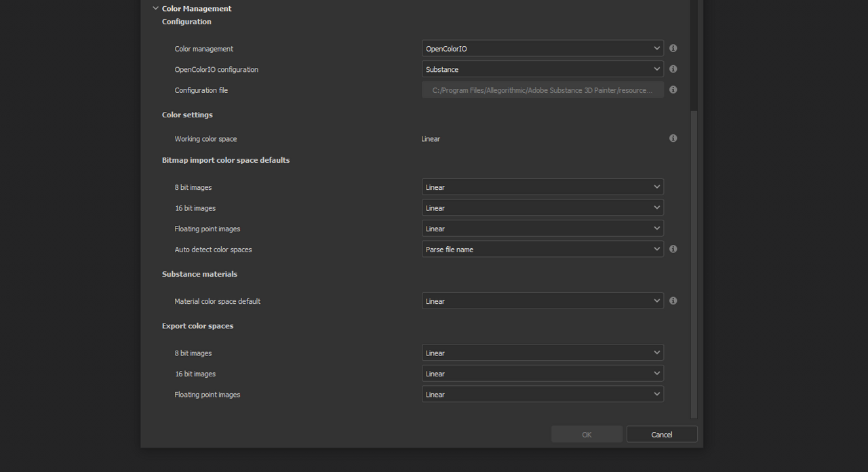Click the Substance materials heading
The image size is (868, 472).
click(199, 274)
